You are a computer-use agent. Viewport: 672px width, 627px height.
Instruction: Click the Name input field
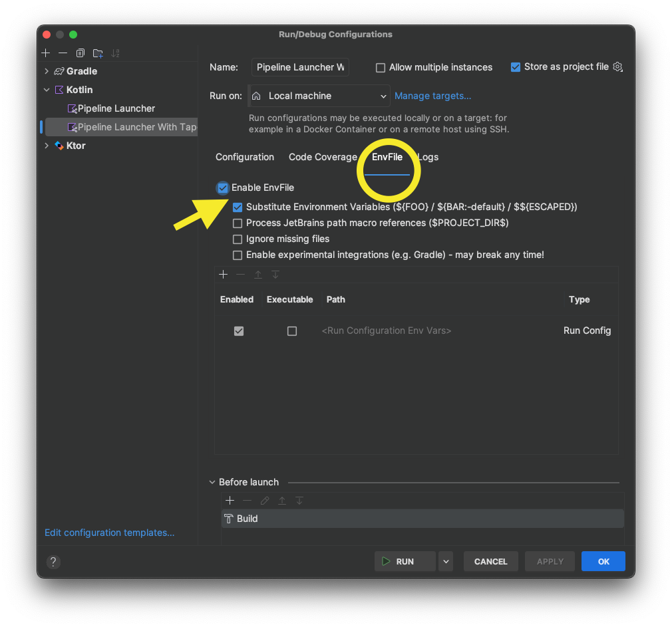click(300, 67)
